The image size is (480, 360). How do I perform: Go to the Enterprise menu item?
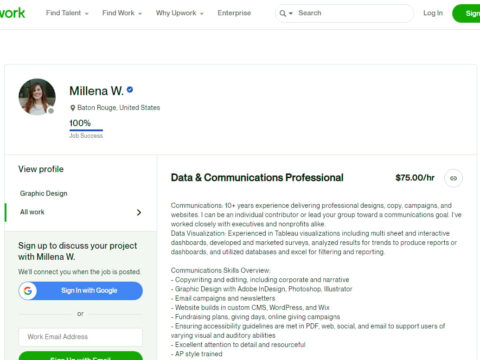pos(234,13)
